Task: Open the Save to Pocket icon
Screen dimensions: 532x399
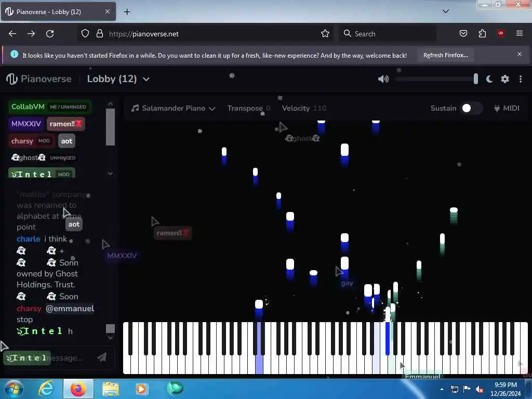Action: pyautogui.click(x=463, y=33)
